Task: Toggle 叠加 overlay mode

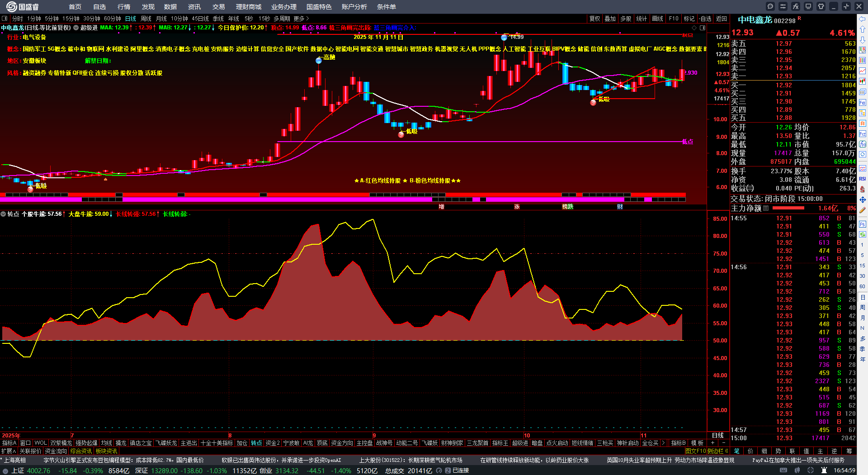Action: coord(610,19)
